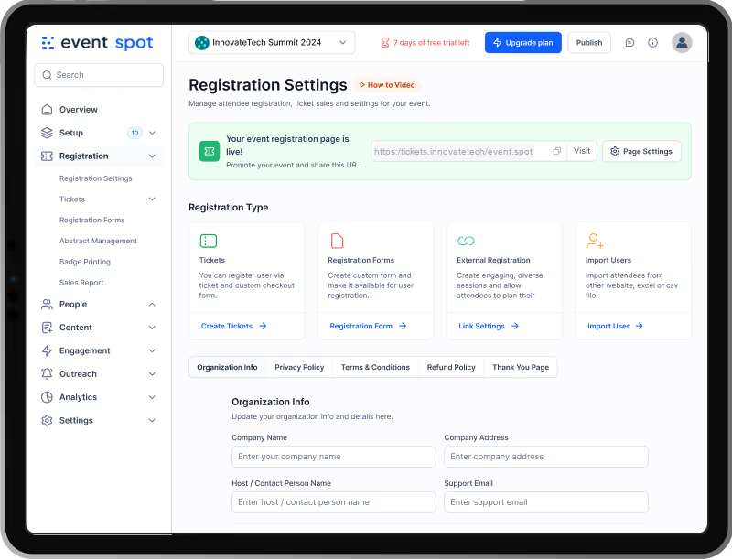Viewport: 732px width, 560px height.
Task: Click the Support Email input field
Action: [x=546, y=502]
